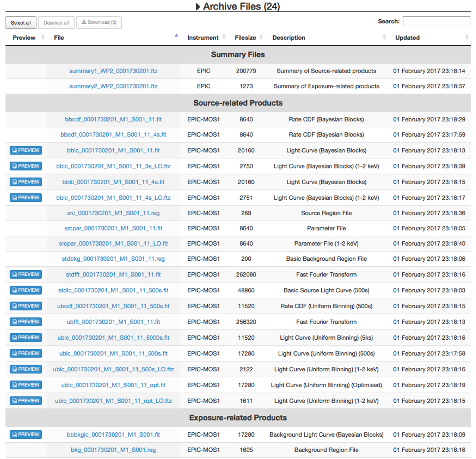Select 'Background Region File' description cell
Screen dimensions: 476x459
[326, 450]
